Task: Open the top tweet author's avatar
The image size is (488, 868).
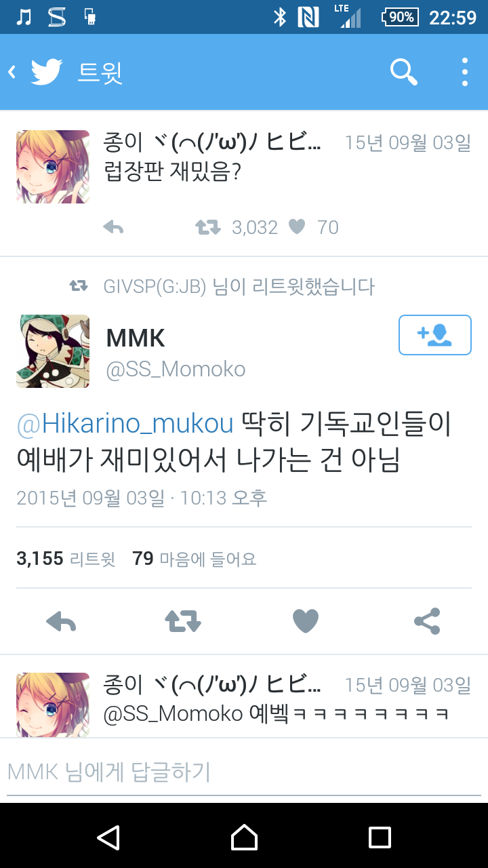Action: (53, 167)
